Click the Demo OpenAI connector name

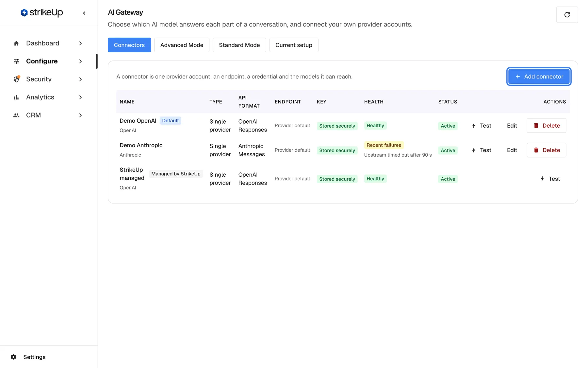tap(138, 121)
